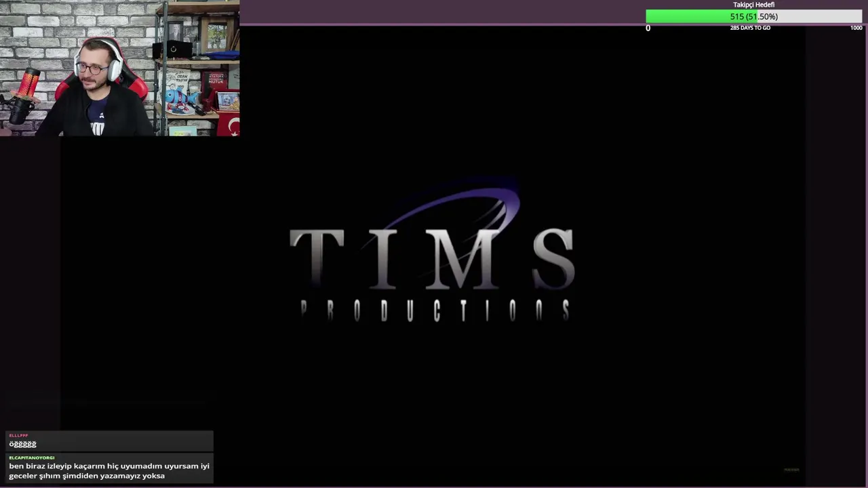The image size is (868, 488).
Task: Click the chat message starting "ben biraz izleyip"
Action: (x=109, y=470)
